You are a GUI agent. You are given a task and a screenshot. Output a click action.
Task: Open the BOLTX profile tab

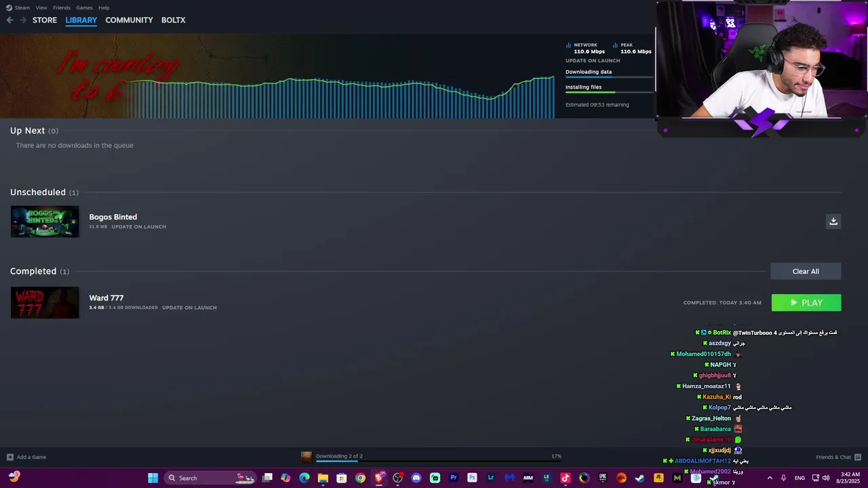pos(174,20)
